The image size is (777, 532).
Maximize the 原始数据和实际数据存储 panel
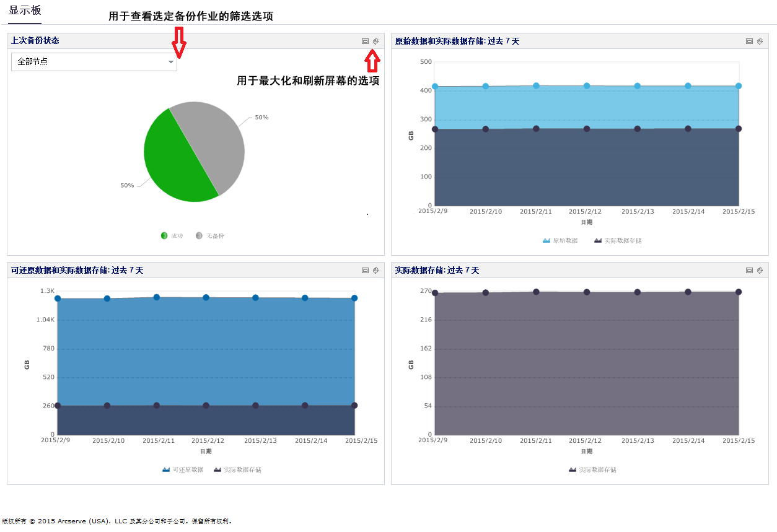pyautogui.click(x=749, y=41)
